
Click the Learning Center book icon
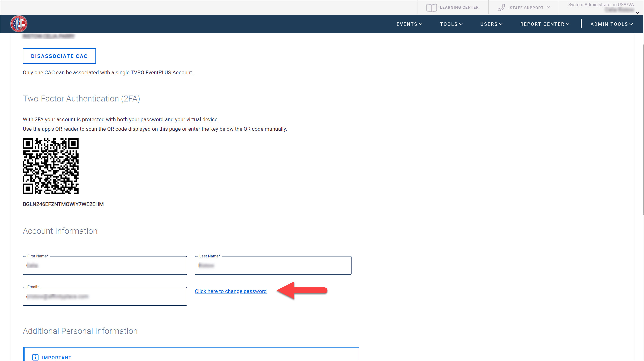pos(432,8)
